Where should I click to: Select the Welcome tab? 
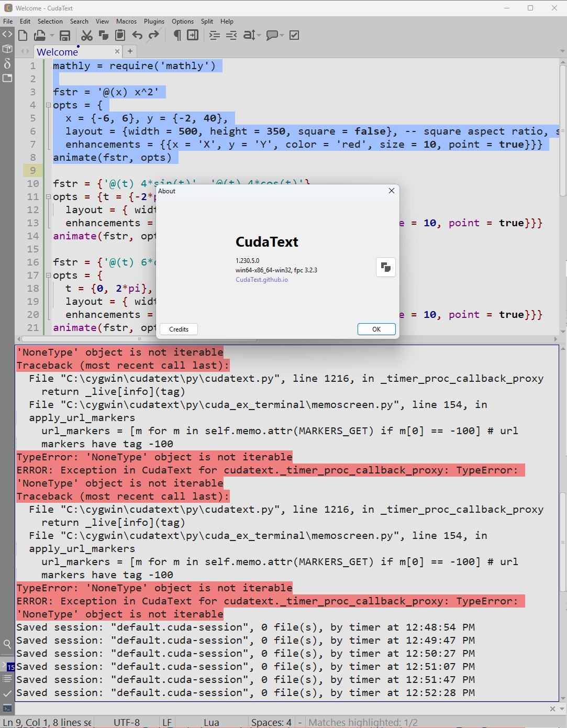click(58, 52)
